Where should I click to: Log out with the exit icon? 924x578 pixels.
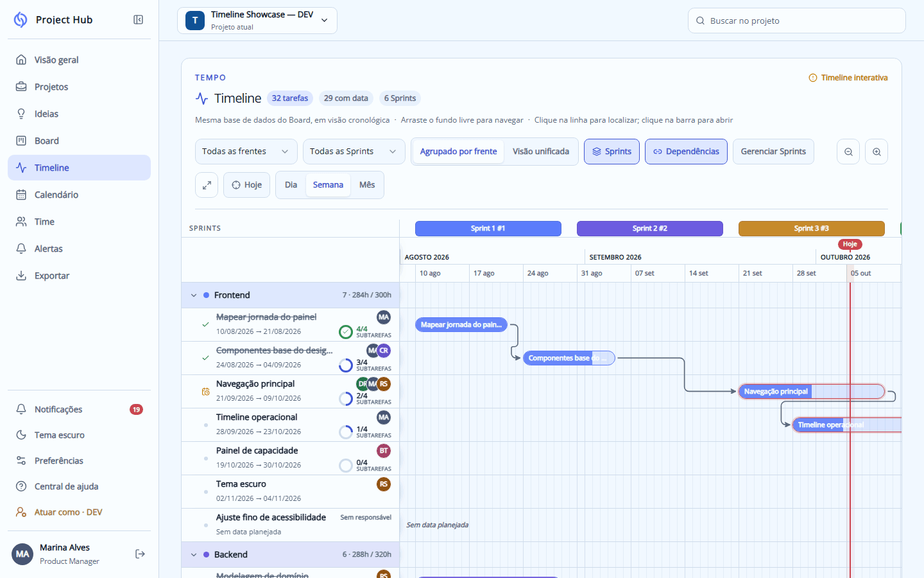pyautogui.click(x=140, y=554)
